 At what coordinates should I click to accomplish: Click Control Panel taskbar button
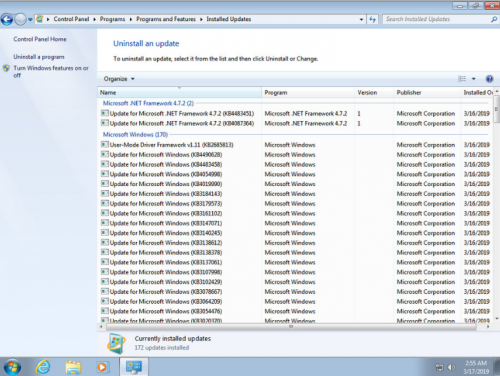(x=134, y=367)
